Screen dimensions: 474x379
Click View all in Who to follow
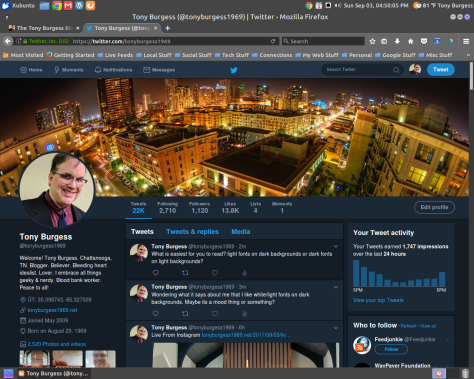(x=428, y=326)
